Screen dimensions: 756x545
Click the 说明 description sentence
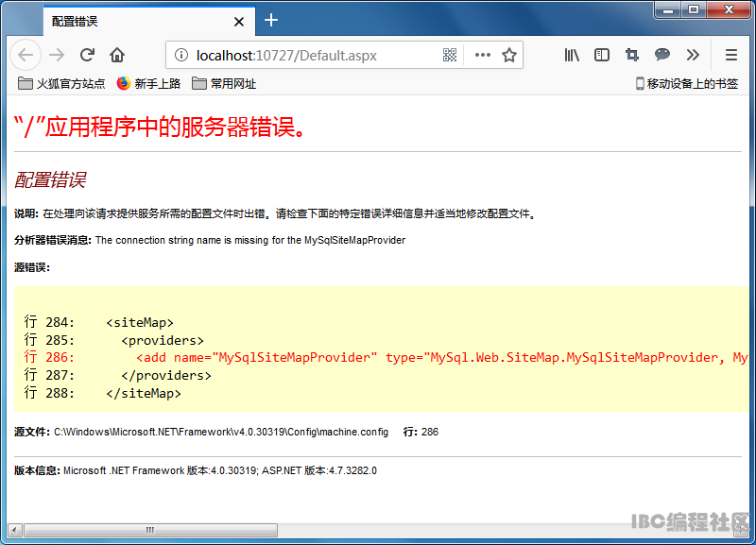290,213
